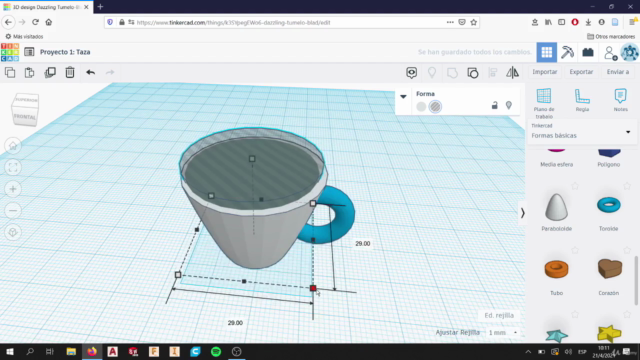Duplicate and repeat the selected shape
The height and width of the screenshot is (360, 640).
coord(50,73)
